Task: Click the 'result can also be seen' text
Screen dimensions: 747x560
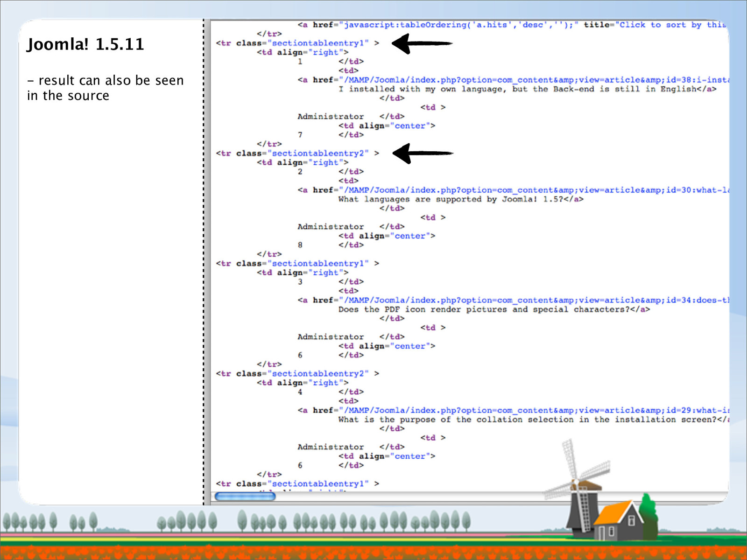Action: click(111, 80)
